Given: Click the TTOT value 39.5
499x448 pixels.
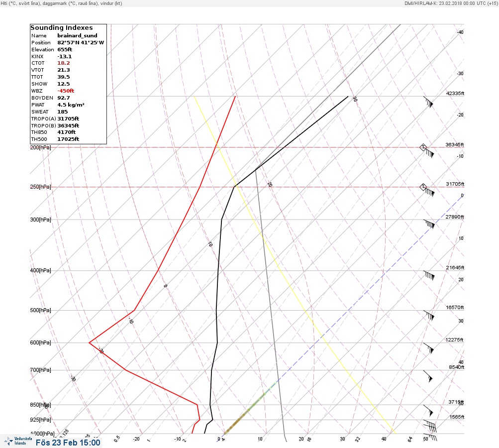Looking at the screenshot, I should [x=64, y=77].
